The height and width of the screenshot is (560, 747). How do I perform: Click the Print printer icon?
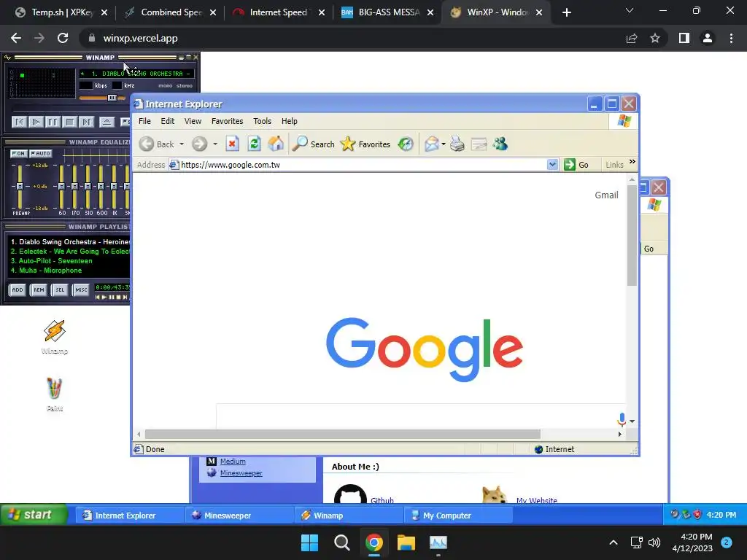tap(457, 144)
